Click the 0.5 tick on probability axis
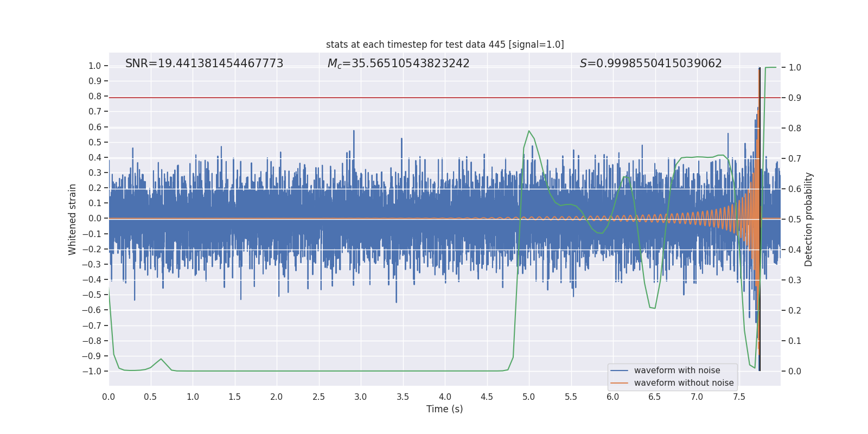This screenshot has width=868, height=434. (x=795, y=219)
